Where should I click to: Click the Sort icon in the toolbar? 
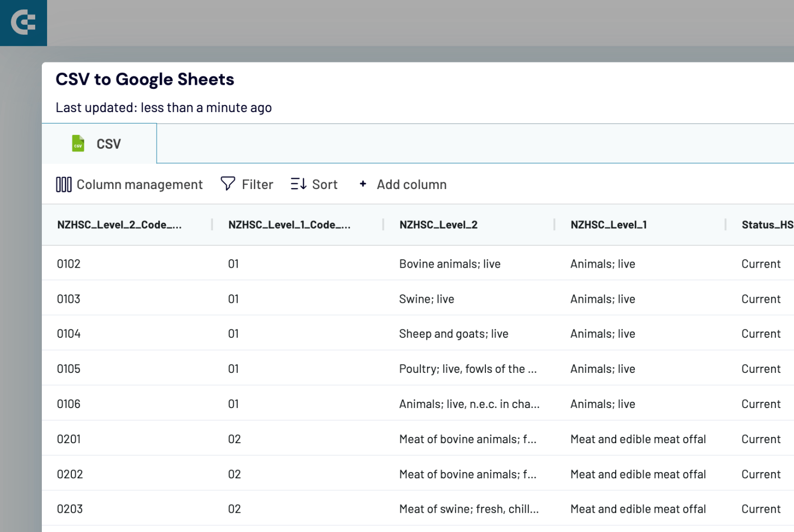pyautogui.click(x=298, y=184)
